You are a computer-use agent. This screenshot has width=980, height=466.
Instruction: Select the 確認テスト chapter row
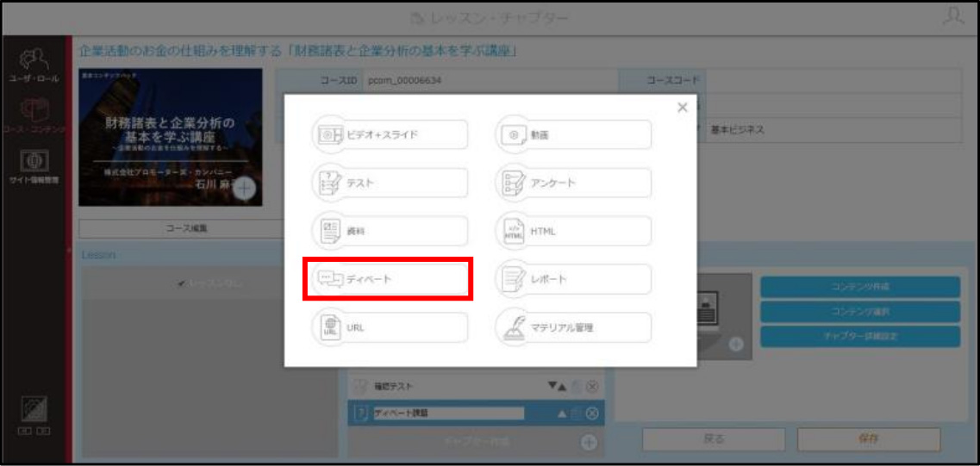[477, 387]
